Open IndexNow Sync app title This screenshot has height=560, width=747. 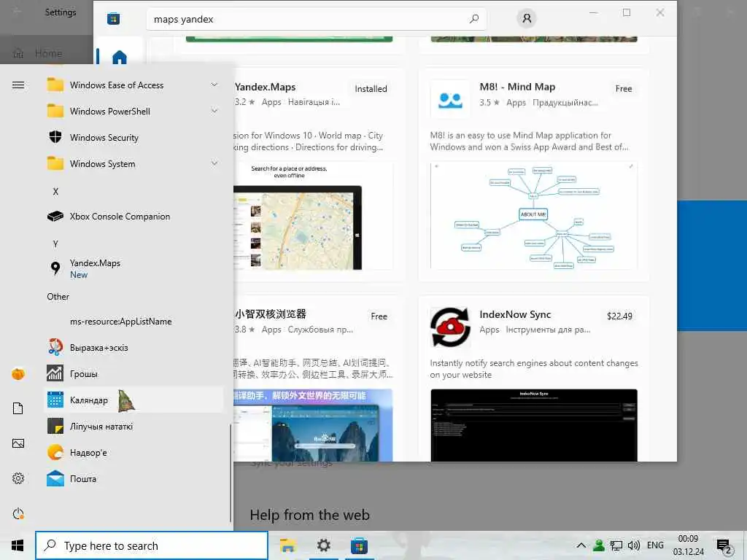[x=515, y=315]
